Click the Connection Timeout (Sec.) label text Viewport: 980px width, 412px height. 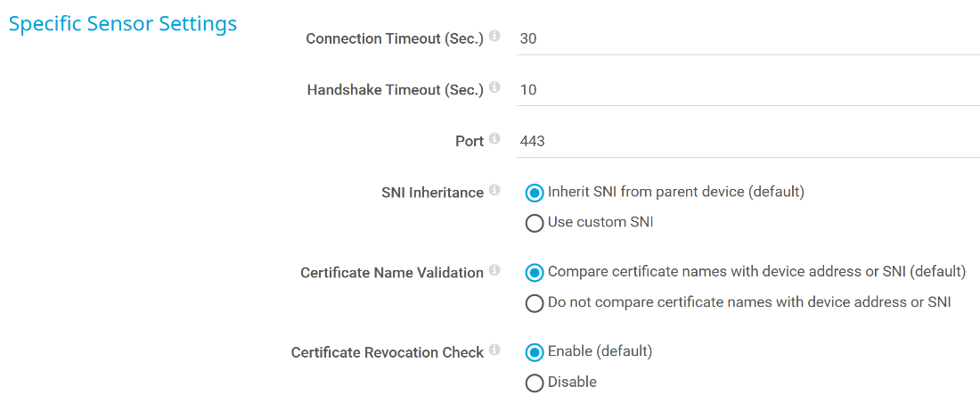(394, 39)
